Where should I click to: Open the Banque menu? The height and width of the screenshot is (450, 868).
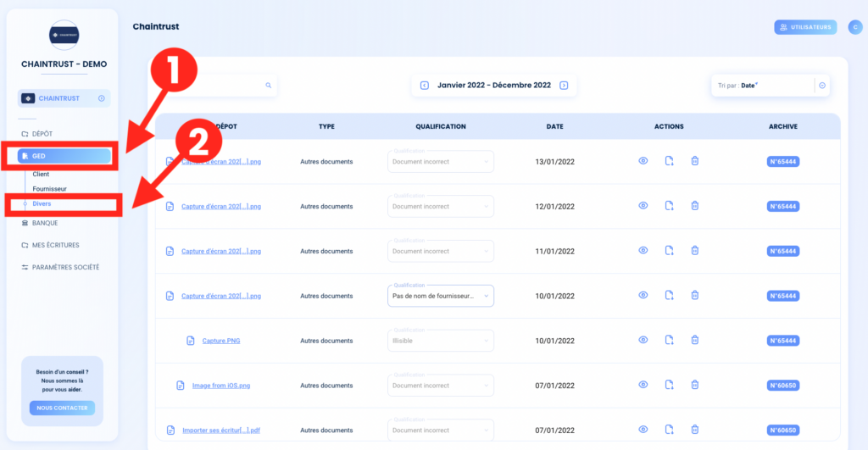pos(44,223)
